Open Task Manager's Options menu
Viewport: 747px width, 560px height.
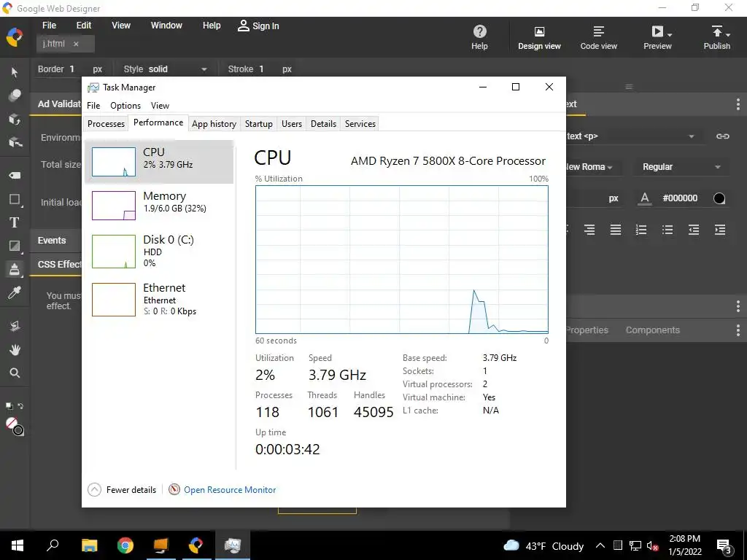(x=125, y=106)
